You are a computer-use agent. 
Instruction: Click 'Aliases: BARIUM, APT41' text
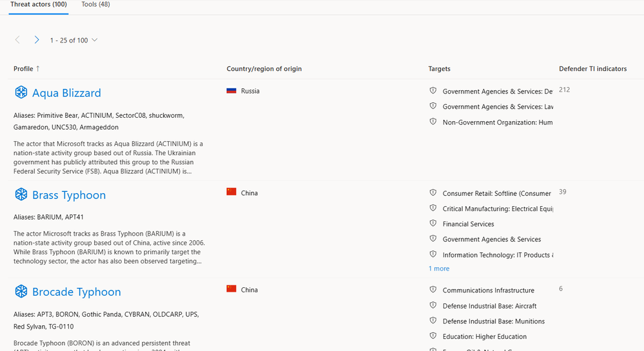(48, 217)
